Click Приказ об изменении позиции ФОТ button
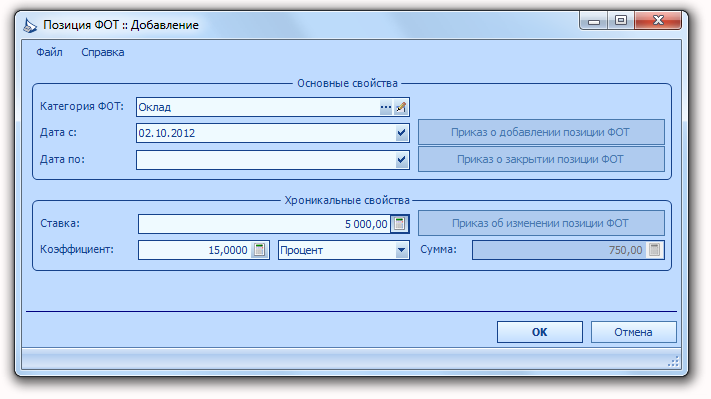The width and height of the screenshot is (711, 399). [541, 223]
